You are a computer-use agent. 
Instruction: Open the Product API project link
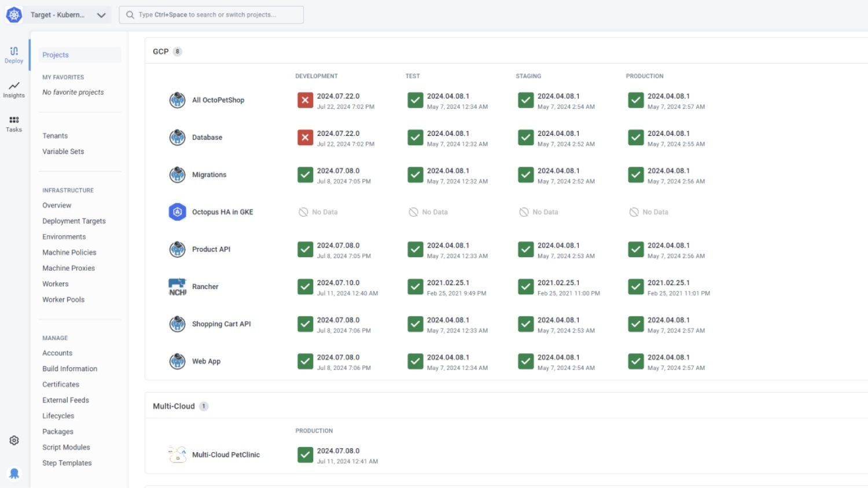click(x=211, y=249)
